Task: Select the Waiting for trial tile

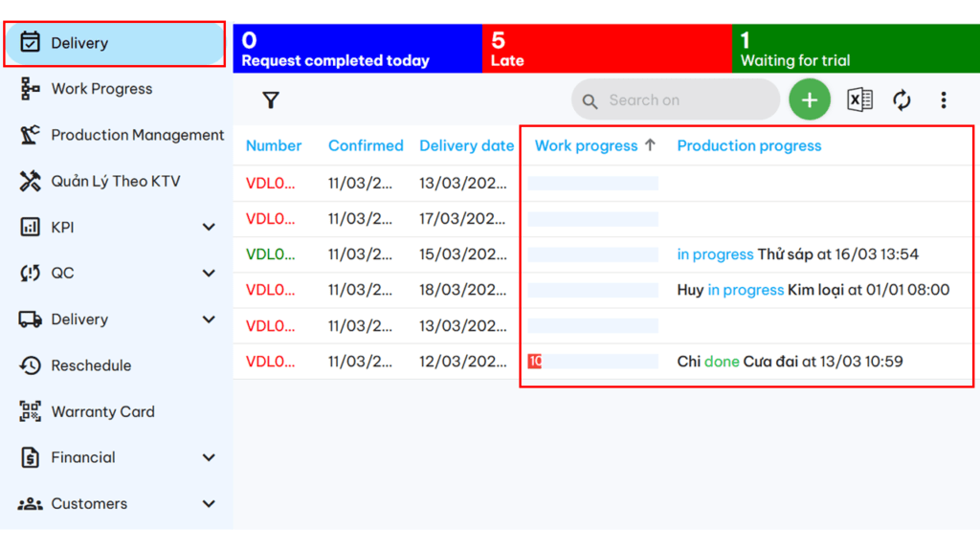Action: [856, 49]
